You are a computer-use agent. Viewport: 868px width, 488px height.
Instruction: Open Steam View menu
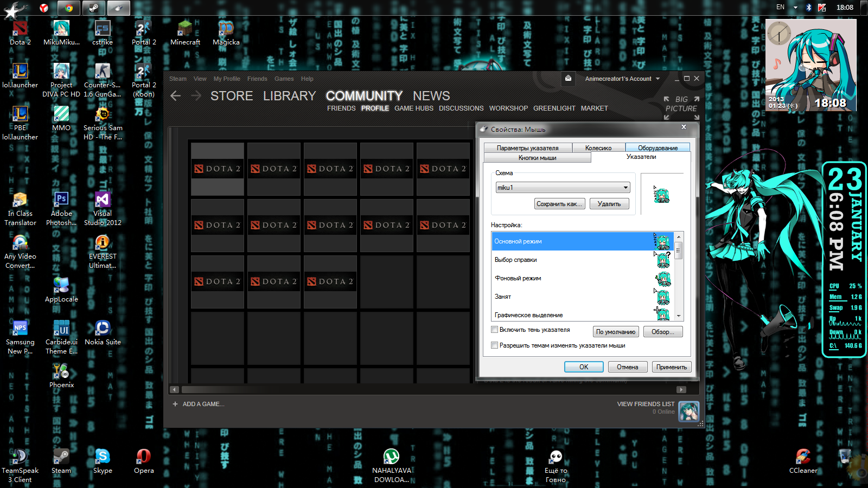pyautogui.click(x=200, y=79)
